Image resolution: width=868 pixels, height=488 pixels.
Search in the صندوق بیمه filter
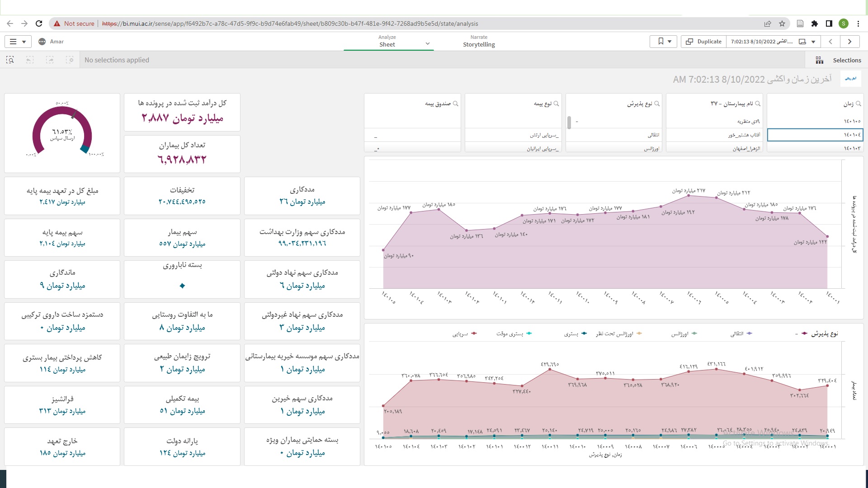456,104
